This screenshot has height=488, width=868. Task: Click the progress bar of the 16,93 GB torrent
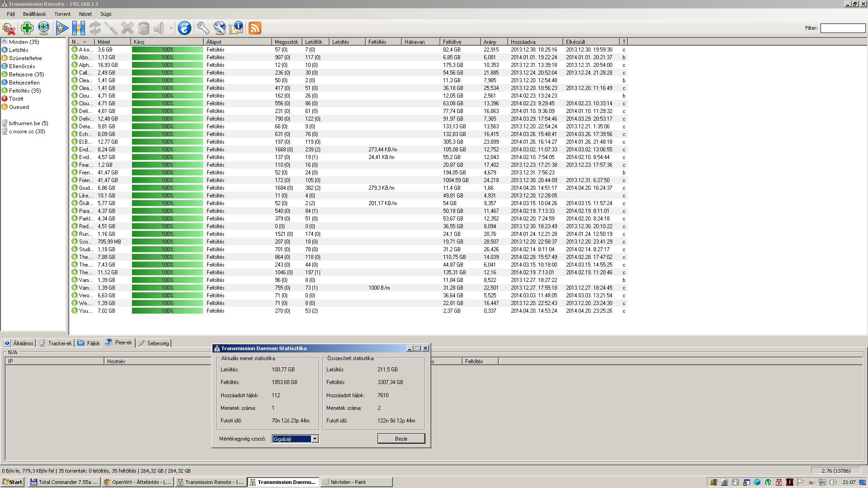(x=167, y=65)
